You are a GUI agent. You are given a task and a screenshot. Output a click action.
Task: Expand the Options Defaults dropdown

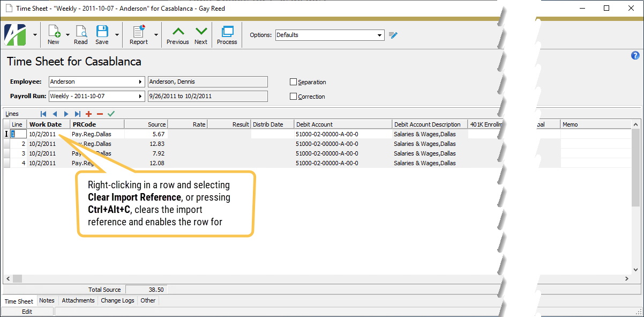pos(380,35)
